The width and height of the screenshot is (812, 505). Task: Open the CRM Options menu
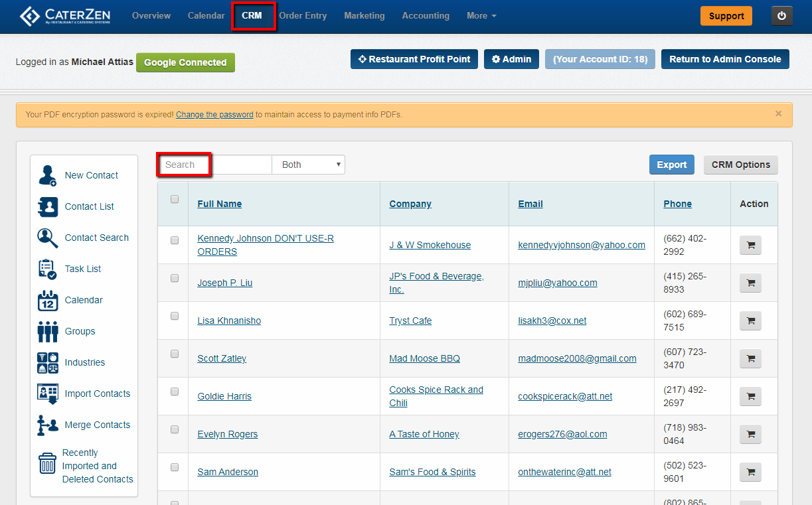[741, 165]
